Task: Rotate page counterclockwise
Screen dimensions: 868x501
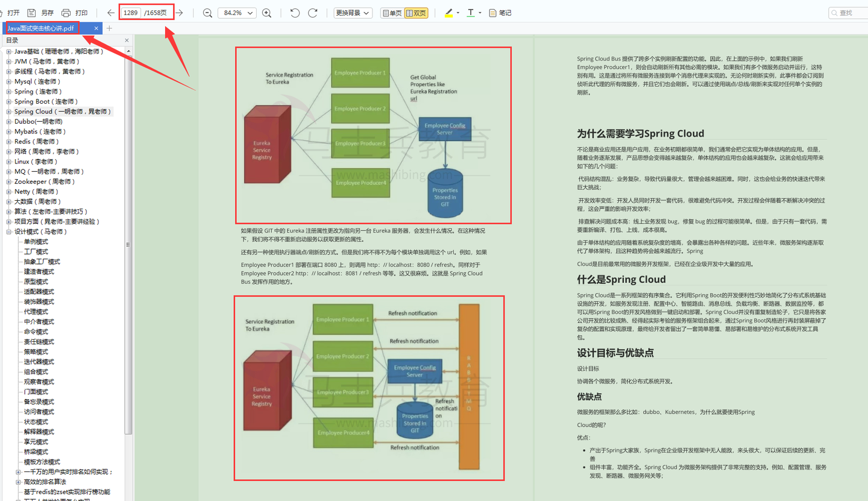Action: click(x=295, y=13)
